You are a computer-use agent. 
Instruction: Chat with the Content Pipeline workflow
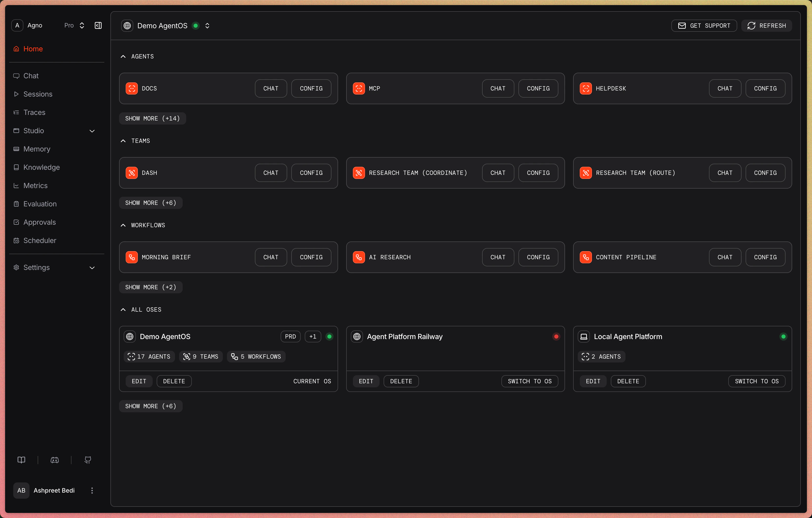725,257
